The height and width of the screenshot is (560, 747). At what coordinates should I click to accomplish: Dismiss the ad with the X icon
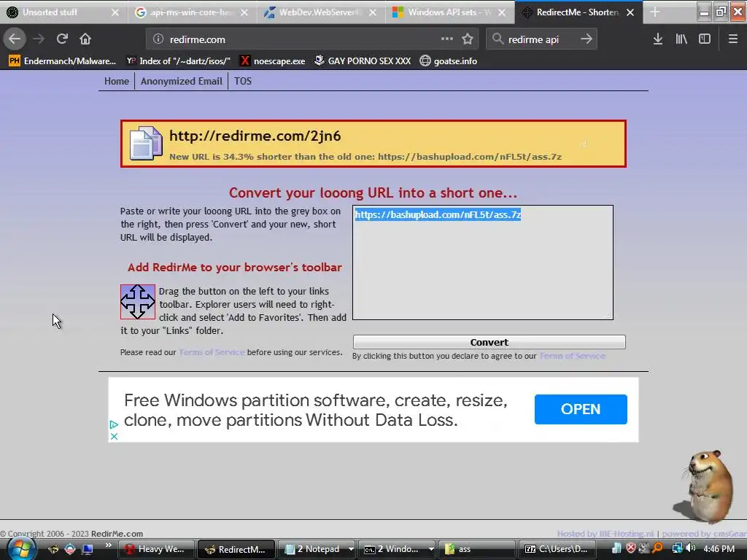tap(114, 436)
